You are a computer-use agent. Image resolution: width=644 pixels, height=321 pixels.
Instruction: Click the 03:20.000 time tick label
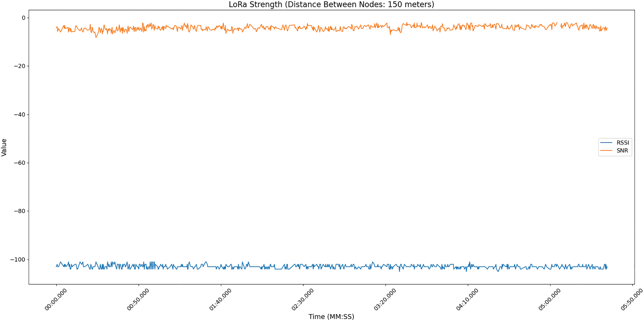384,300
